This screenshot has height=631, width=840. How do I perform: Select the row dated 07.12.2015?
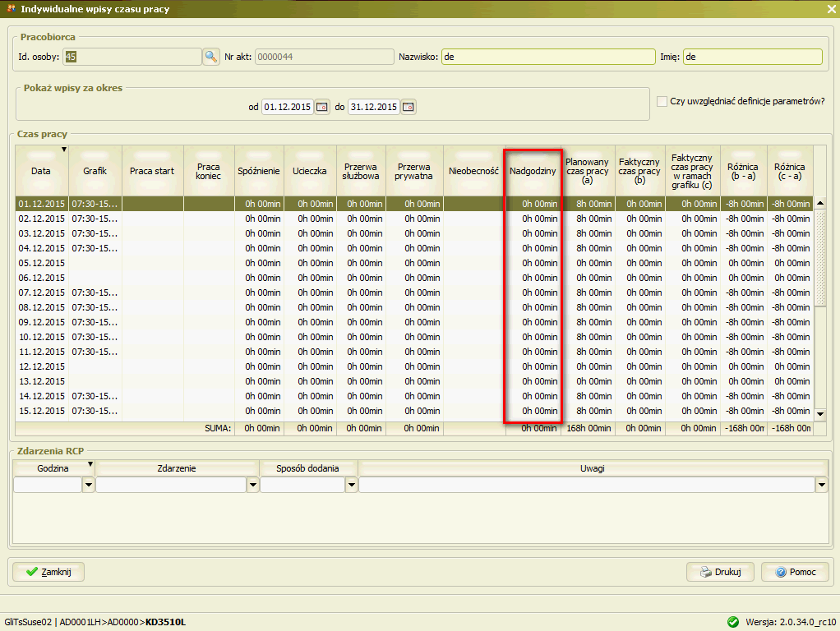(x=414, y=293)
